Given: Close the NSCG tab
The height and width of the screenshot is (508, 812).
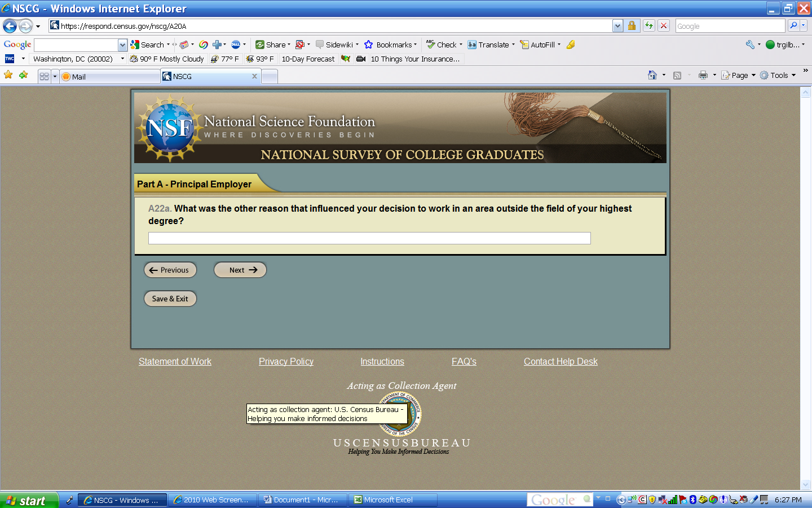Looking at the screenshot, I should point(254,76).
